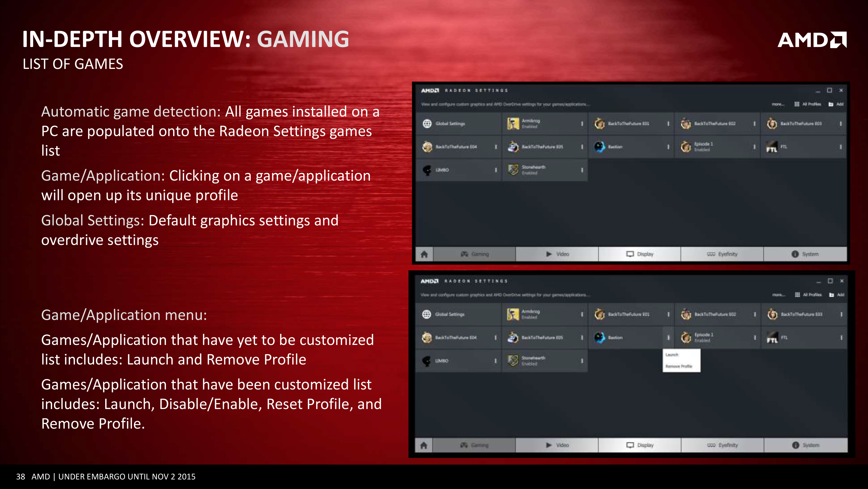Open options menu for BackToTheFuture E01

[669, 123]
